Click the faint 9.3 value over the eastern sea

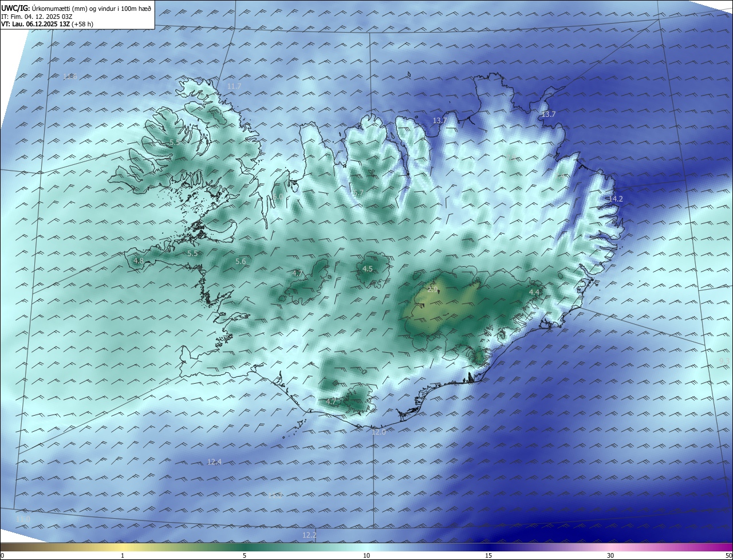click(724, 361)
